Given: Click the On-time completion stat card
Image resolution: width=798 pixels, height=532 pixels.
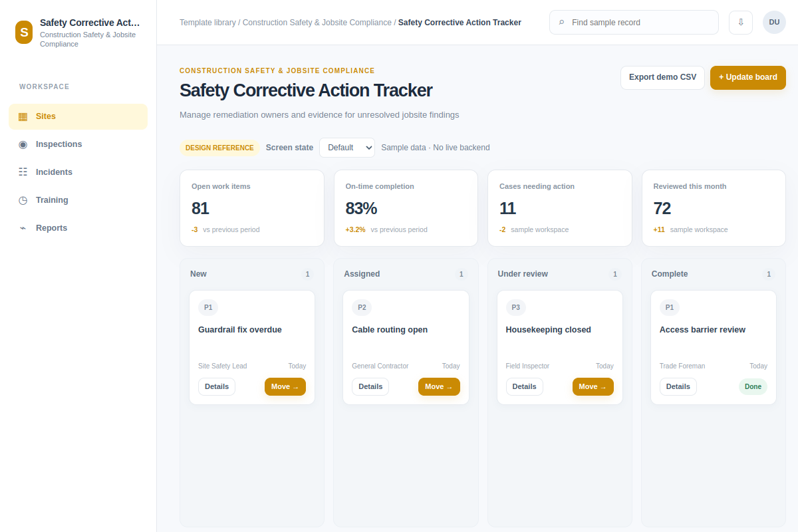Looking at the screenshot, I should (406, 208).
